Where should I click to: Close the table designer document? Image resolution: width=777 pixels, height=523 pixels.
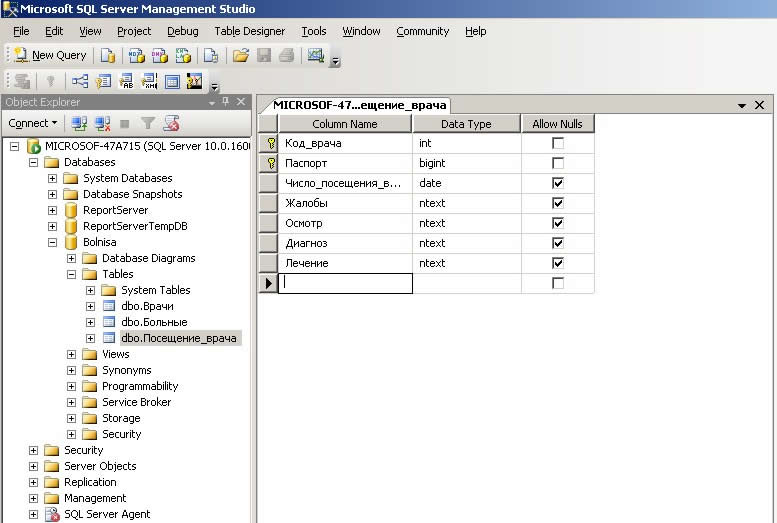(x=759, y=105)
